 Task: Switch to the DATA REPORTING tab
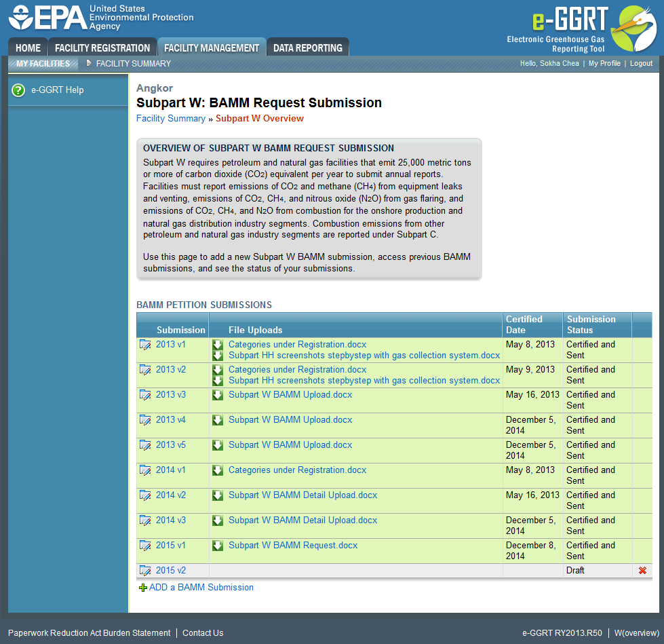click(x=308, y=48)
